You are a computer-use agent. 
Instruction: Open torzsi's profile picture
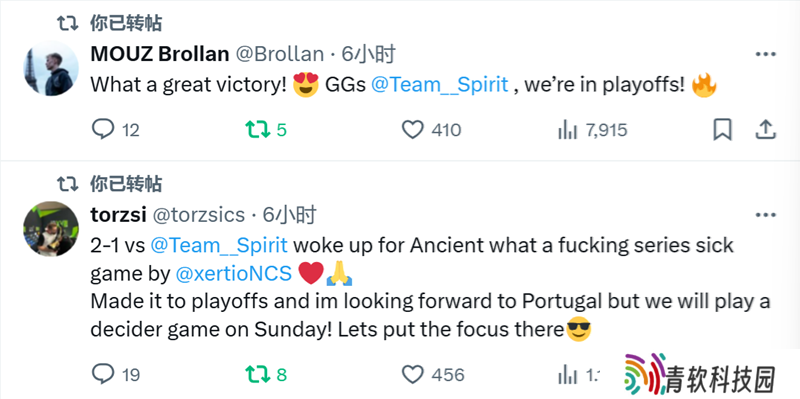[51, 229]
